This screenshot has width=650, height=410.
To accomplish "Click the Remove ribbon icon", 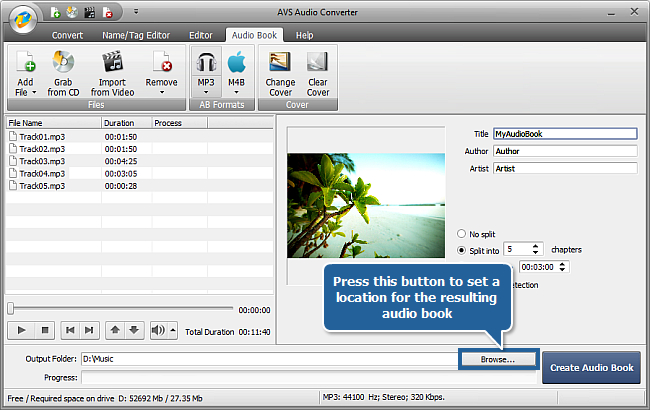I will pos(162,63).
